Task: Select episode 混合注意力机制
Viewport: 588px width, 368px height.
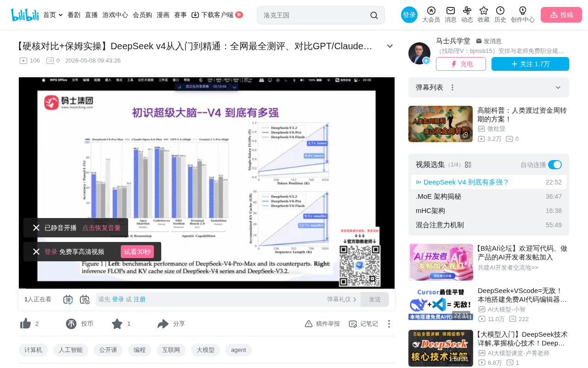Action: pyautogui.click(x=489, y=225)
